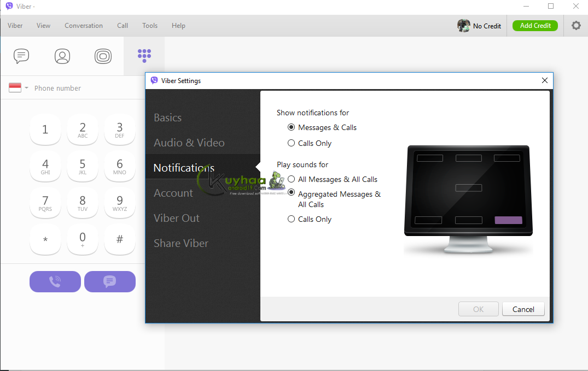Open settings gear icon in top bar

576,26
